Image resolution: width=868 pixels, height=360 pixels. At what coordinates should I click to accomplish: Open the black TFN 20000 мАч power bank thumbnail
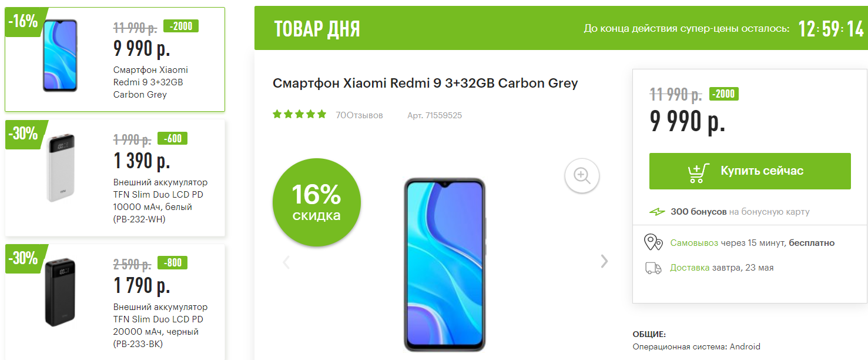(61, 292)
